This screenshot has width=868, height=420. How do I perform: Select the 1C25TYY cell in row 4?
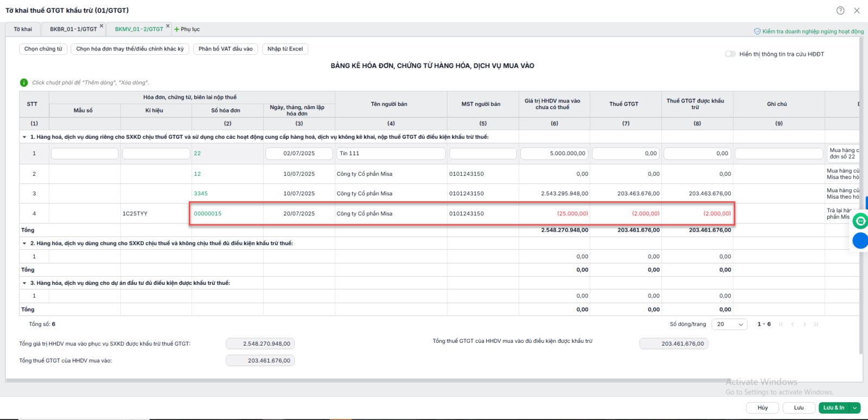pos(156,213)
